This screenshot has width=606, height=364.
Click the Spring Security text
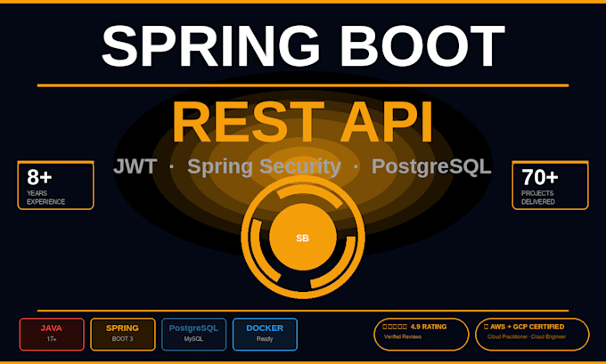(265, 167)
